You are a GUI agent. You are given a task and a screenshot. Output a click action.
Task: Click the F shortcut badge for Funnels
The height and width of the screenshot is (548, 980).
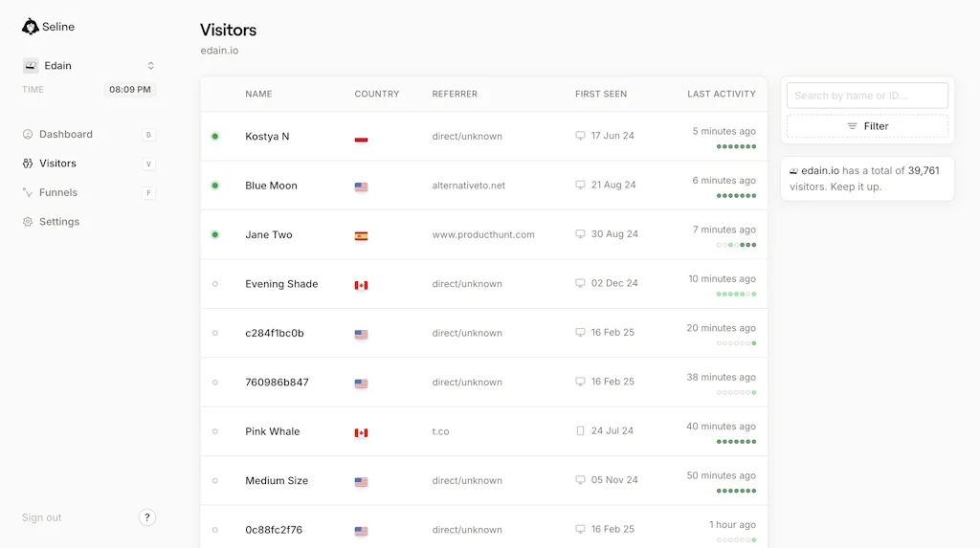click(148, 192)
